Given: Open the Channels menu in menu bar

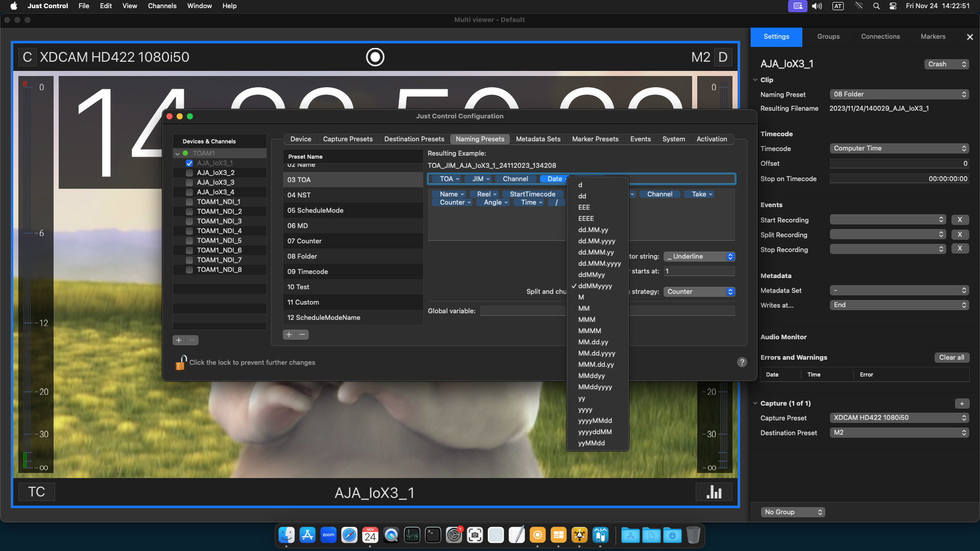Looking at the screenshot, I should click(x=162, y=6).
